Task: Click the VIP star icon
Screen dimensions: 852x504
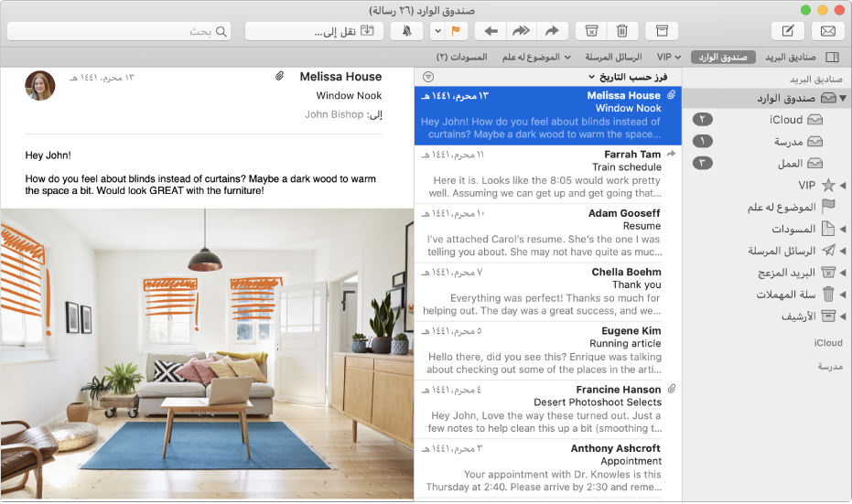Action: point(828,185)
